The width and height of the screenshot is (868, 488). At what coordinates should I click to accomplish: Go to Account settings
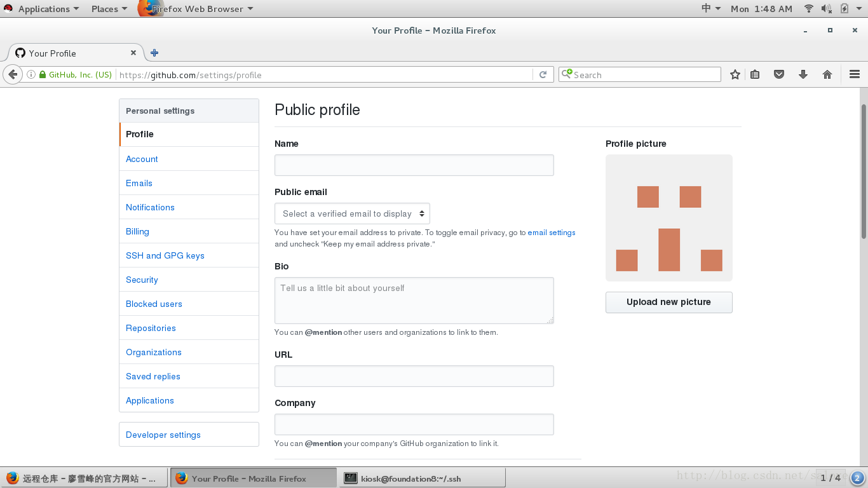click(x=142, y=159)
